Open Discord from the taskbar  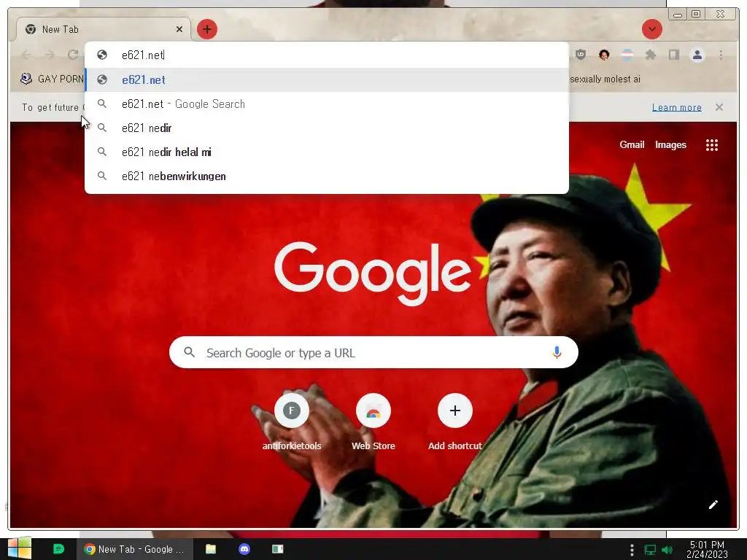(244, 549)
